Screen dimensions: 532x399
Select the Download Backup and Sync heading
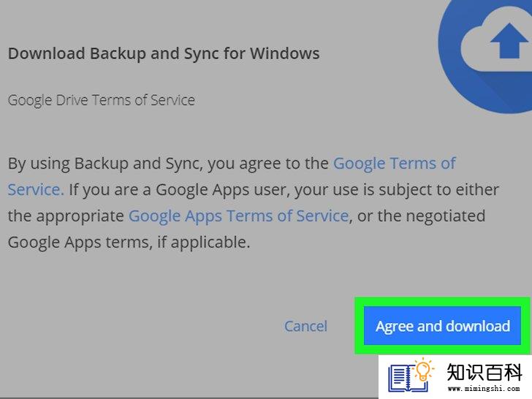tap(164, 53)
